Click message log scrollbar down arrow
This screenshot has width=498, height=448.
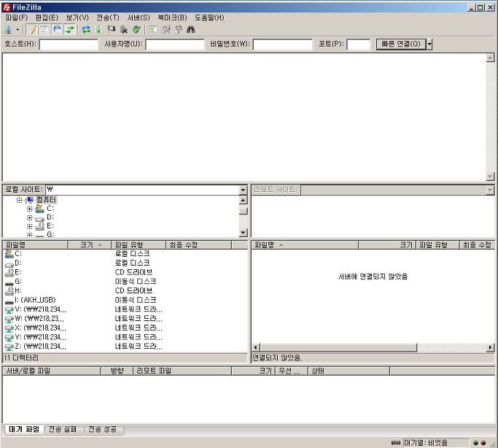click(x=490, y=177)
